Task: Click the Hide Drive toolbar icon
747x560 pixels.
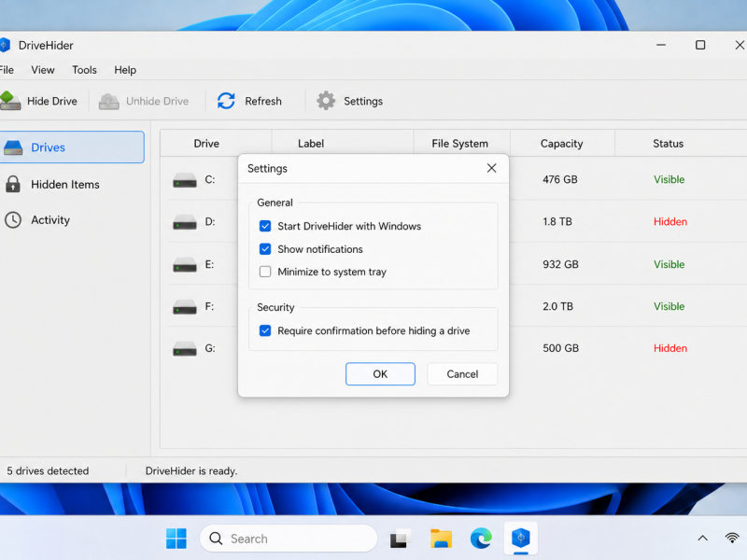Action: pyautogui.click(x=10, y=101)
